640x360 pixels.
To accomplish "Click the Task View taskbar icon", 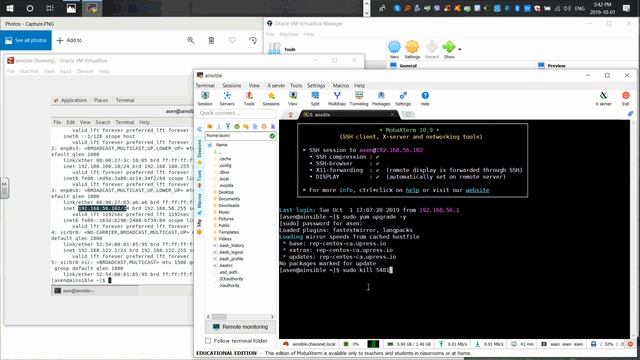I will click(50, 8).
